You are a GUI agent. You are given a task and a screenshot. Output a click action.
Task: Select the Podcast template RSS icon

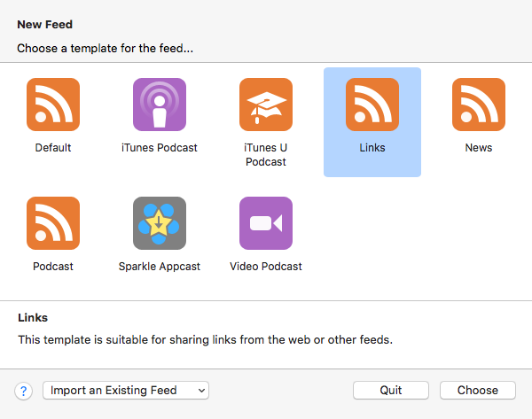point(53,223)
